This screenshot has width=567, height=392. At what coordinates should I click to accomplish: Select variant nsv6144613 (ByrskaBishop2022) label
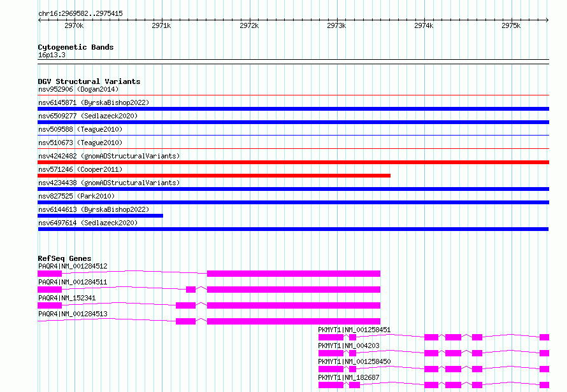coord(94,209)
